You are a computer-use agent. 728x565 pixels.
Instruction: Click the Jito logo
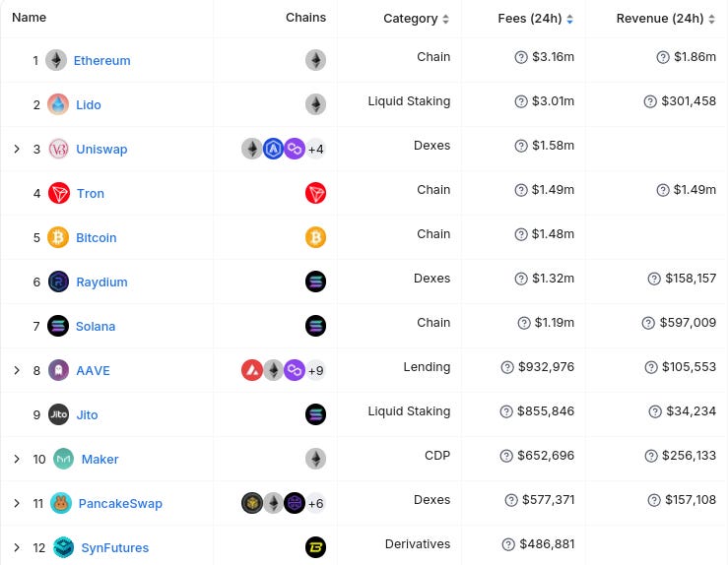[x=58, y=414]
